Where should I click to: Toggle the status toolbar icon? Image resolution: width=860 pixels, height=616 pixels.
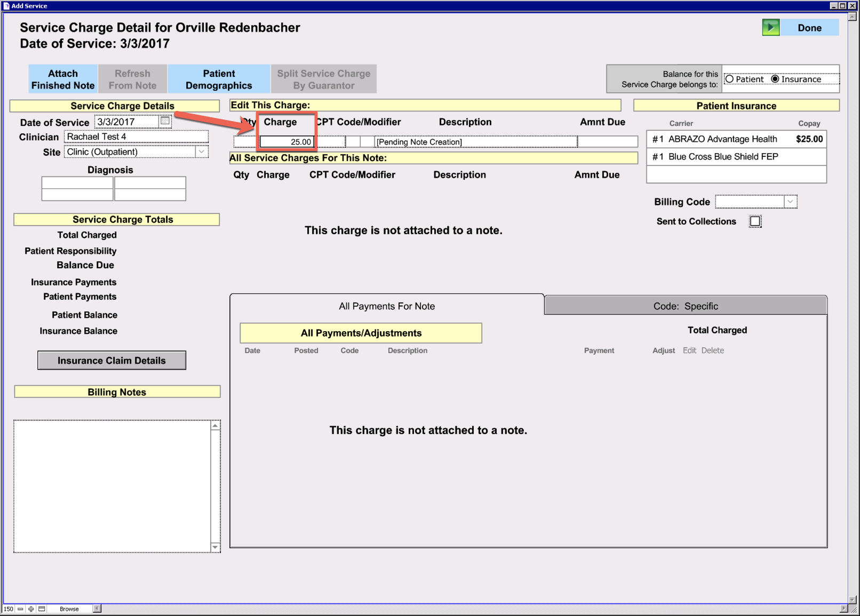42,609
